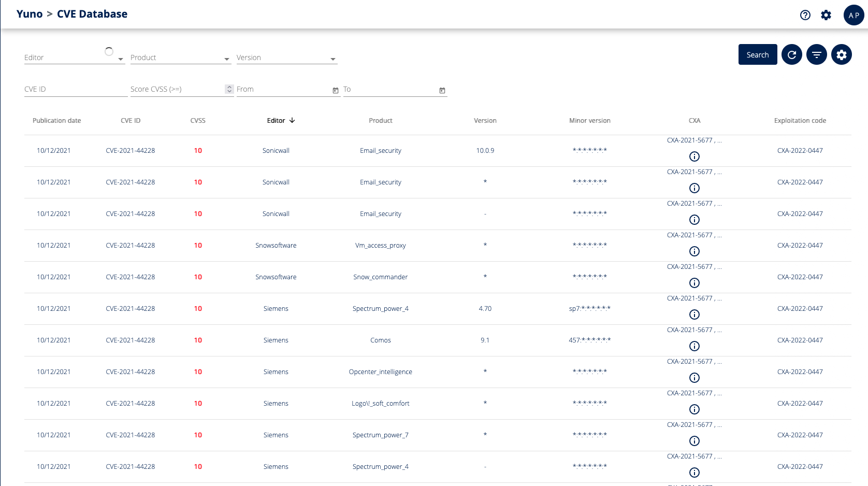Click the refresh results icon button
Image resolution: width=868 pixels, height=486 pixels.
click(x=791, y=54)
